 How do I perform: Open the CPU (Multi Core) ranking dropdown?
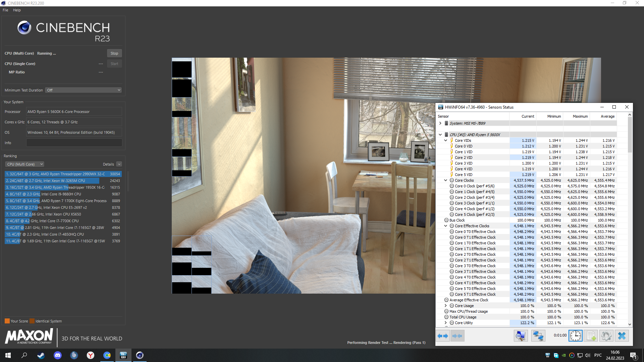point(24,164)
